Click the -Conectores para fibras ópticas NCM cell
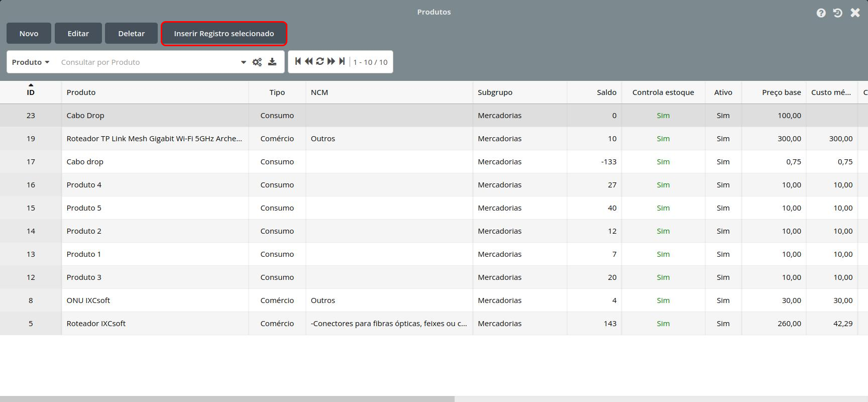The width and height of the screenshot is (868, 402). pos(389,324)
